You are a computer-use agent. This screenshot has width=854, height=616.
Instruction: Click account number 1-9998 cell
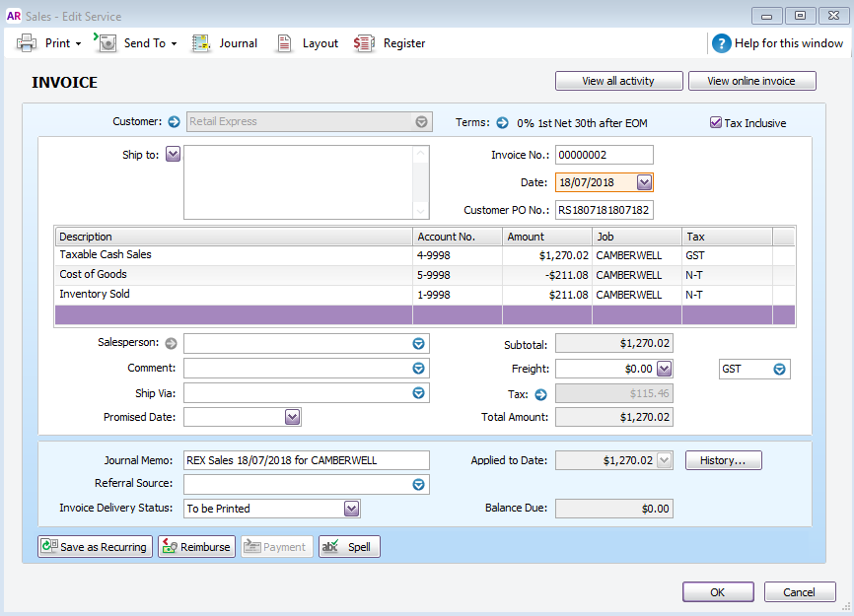(458, 295)
